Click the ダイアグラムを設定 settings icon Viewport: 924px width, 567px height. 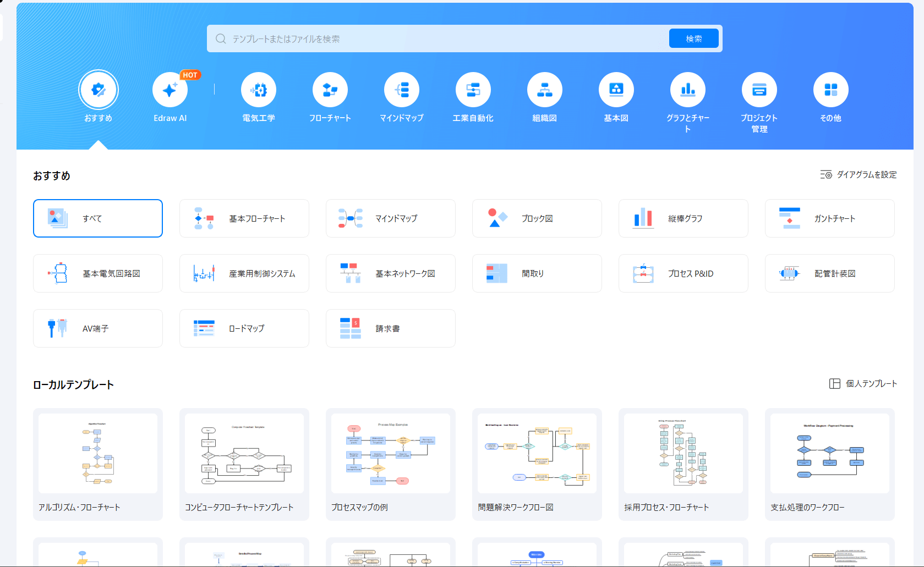pyautogui.click(x=826, y=174)
